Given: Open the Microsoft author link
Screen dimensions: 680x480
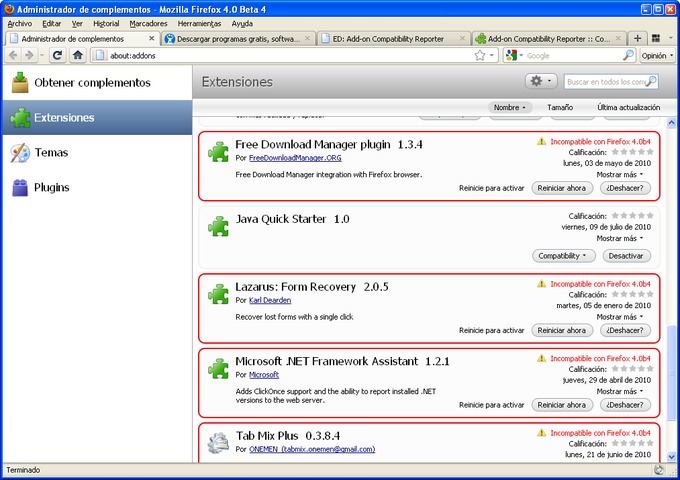Looking at the screenshot, I should (x=264, y=375).
